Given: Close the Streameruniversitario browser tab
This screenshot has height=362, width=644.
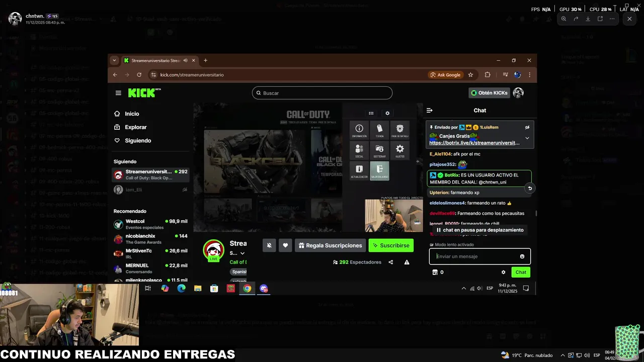Looking at the screenshot, I should coord(193,60).
